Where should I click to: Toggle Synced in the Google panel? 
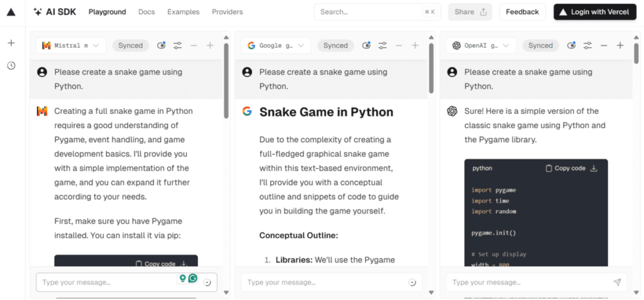click(x=336, y=46)
